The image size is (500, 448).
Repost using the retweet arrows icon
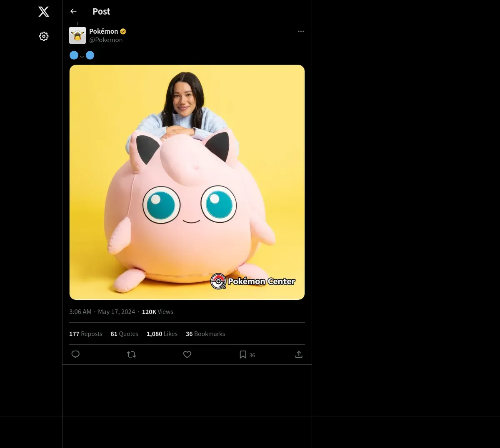(131, 354)
